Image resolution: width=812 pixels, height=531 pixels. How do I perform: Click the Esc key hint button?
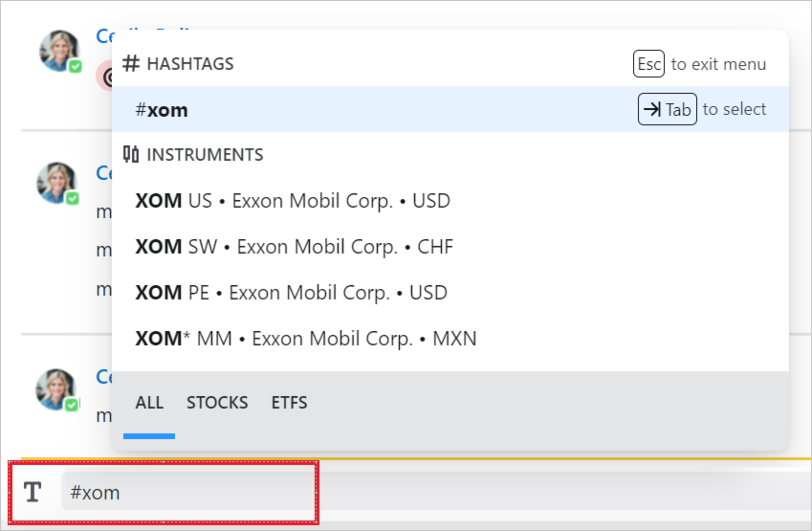coord(648,64)
